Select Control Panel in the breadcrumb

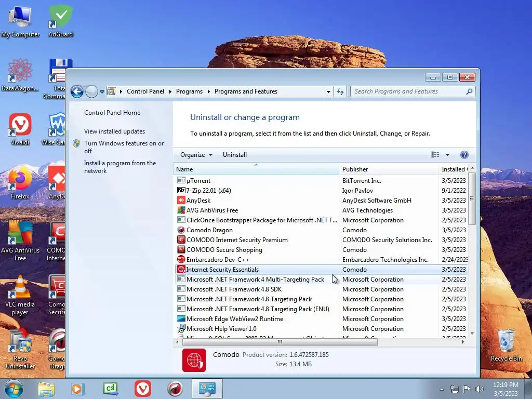click(x=145, y=91)
